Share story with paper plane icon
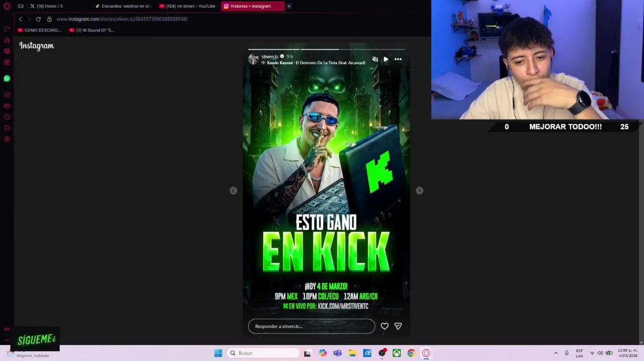This screenshot has width=644, height=361. tap(398, 326)
